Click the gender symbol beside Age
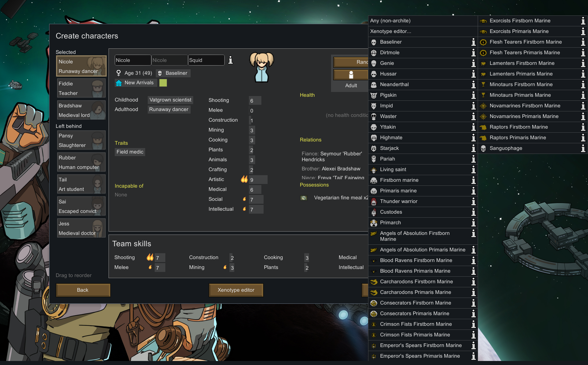The height and width of the screenshot is (365, 588). pyautogui.click(x=118, y=73)
